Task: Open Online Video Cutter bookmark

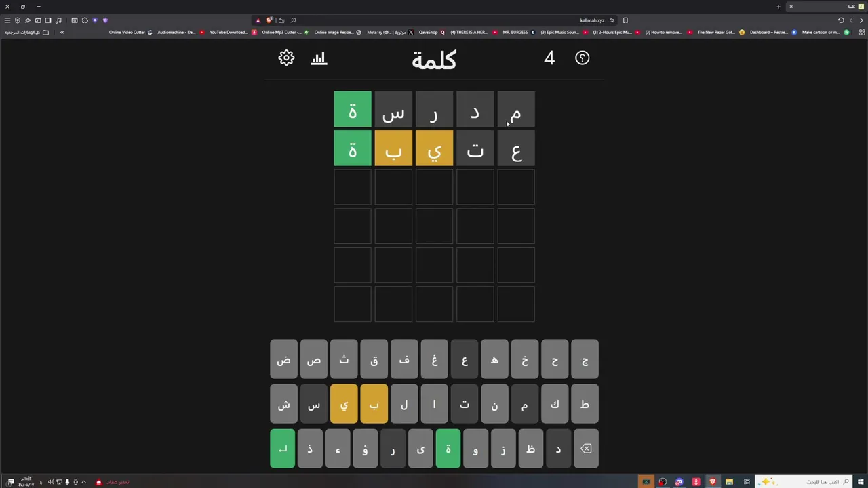Action: coord(130,32)
